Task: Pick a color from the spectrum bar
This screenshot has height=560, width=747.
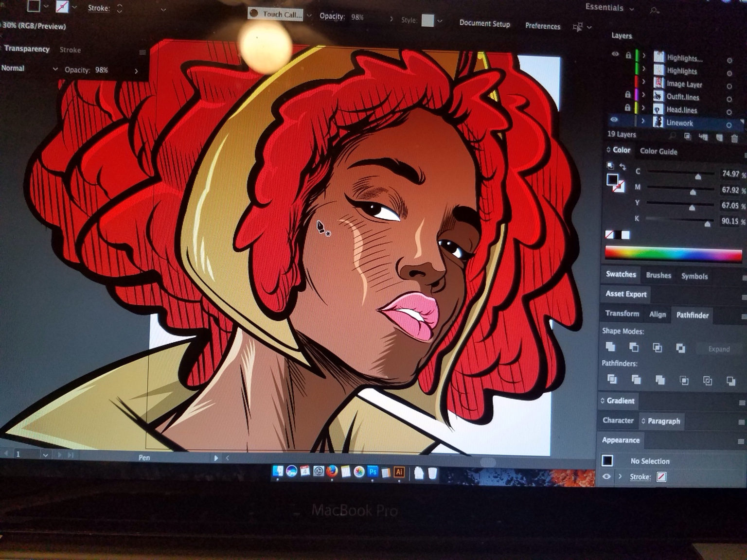Action: click(674, 254)
